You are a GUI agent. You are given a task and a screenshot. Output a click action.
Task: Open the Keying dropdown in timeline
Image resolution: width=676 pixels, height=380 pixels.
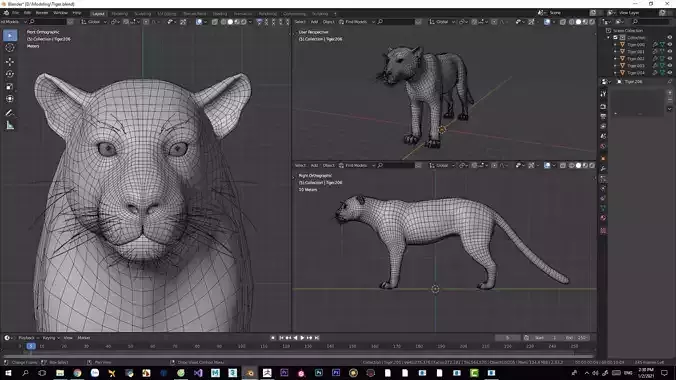point(51,338)
